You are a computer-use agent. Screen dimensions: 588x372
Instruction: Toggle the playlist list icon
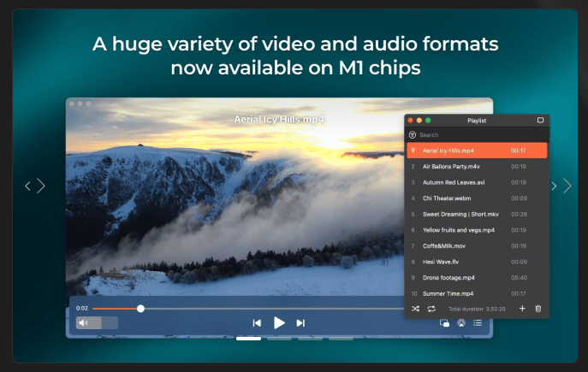(x=478, y=322)
